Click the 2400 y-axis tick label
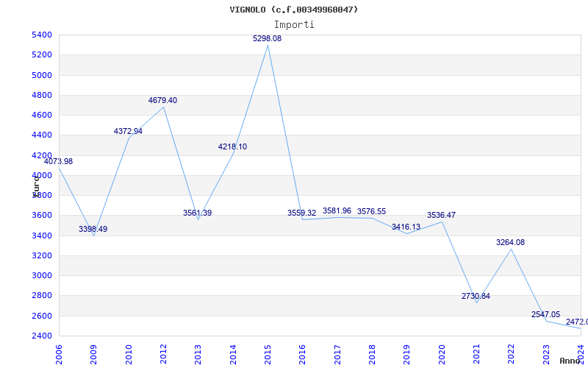Image resolution: width=588 pixels, height=368 pixels. click(43, 336)
